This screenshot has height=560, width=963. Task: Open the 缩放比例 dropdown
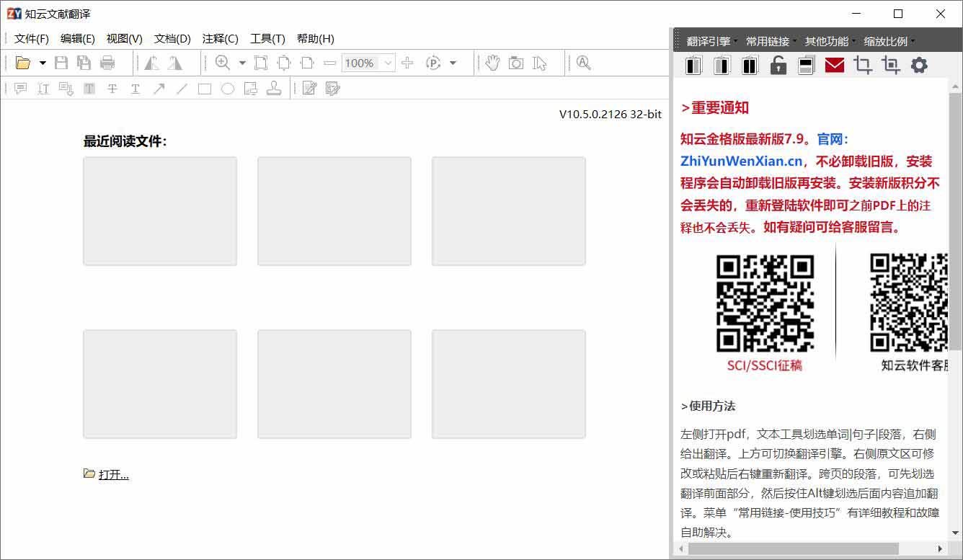click(889, 41)
